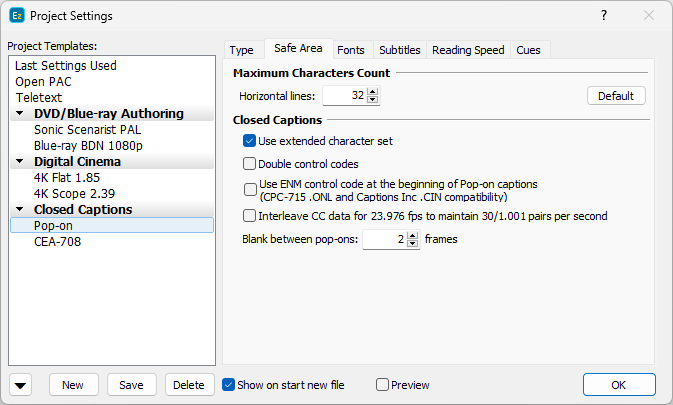
Task: Increase Blank between pop-ons frames
Action: coord(413,236)
